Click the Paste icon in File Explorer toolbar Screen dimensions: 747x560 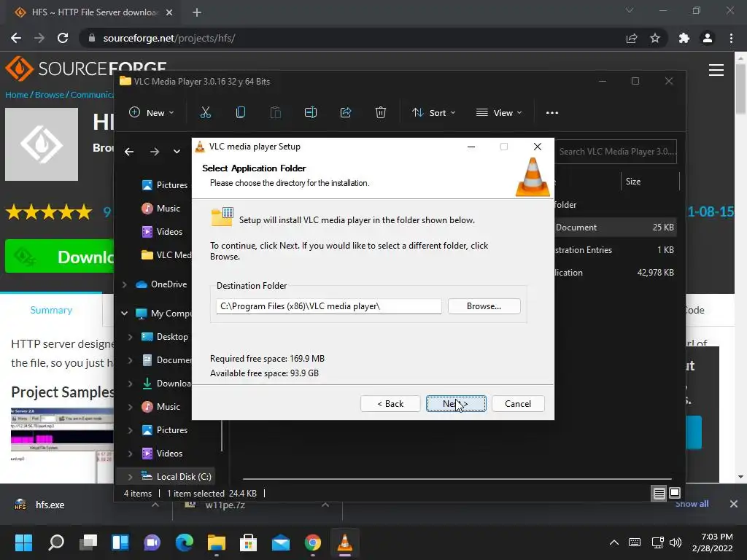pos(275,112)
